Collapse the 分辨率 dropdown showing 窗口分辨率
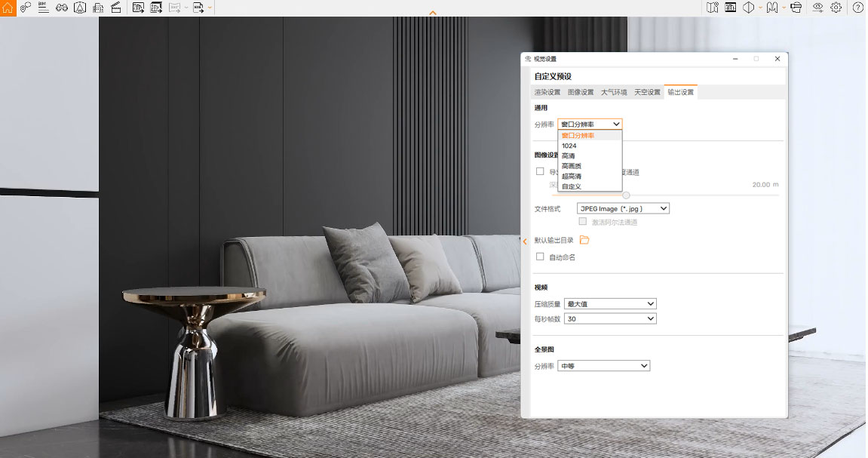Screen dimensions: 868x458 click(590, 124)
